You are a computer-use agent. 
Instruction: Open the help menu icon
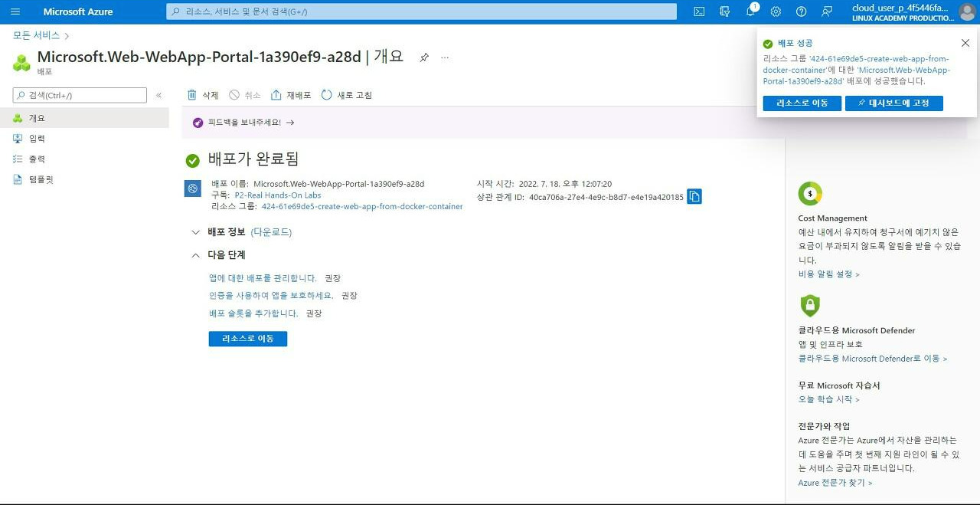801,11
